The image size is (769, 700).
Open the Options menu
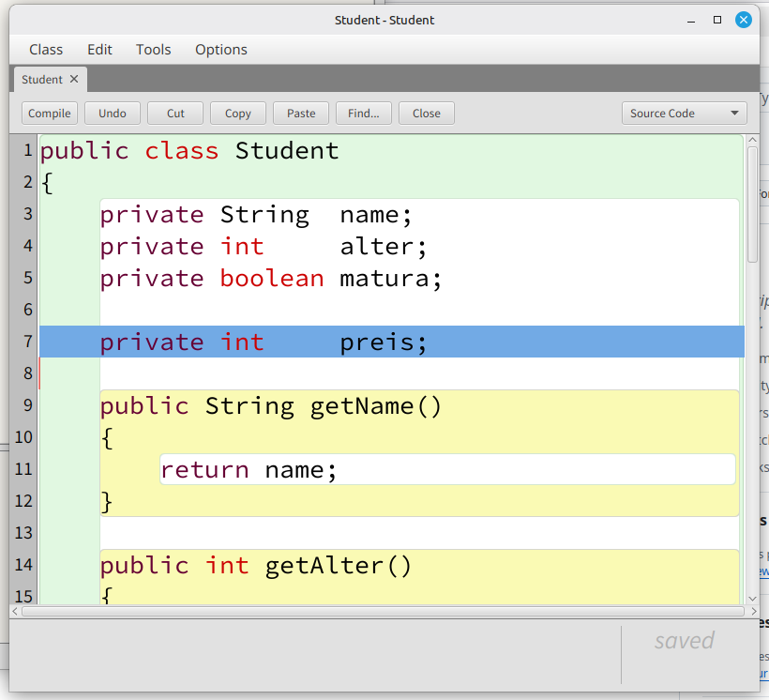coord(221,50)
